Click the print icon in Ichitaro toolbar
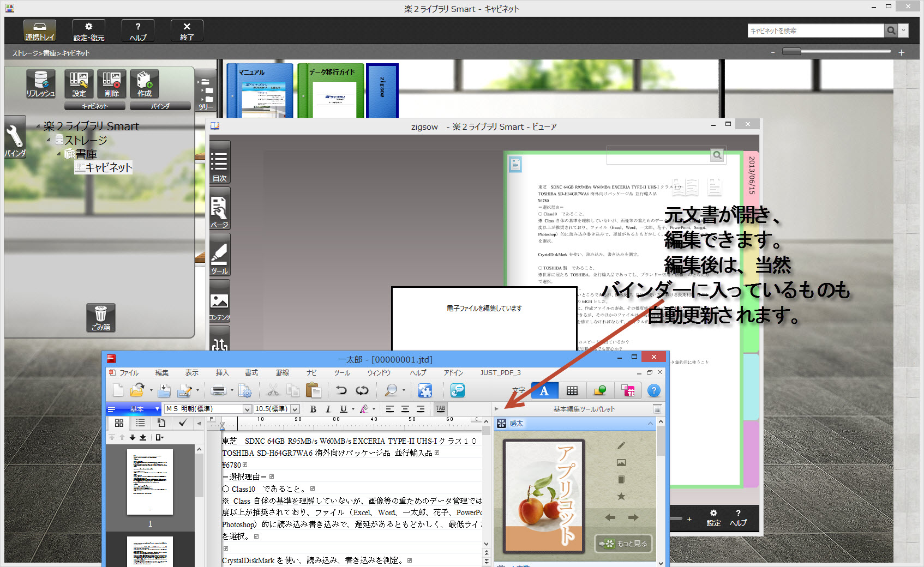This screenshot has width=924, height=567. 219,390
